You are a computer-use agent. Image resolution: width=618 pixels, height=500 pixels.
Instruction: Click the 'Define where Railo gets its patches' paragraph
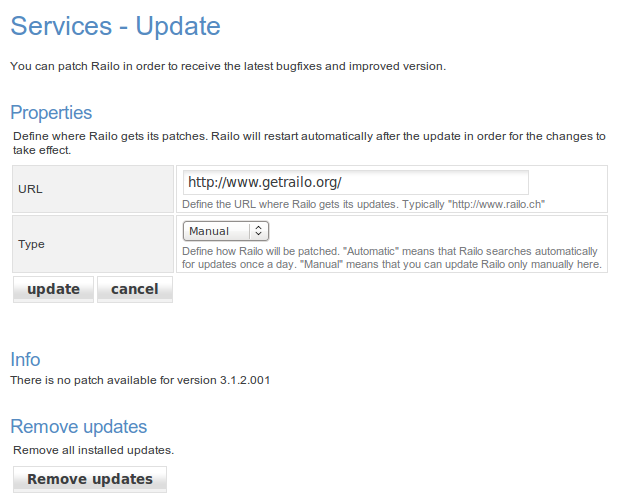(309, 143)
